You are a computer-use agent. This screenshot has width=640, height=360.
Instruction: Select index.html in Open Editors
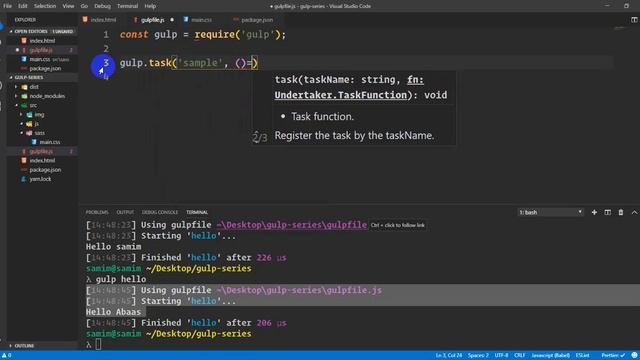[x=41, y=41]
